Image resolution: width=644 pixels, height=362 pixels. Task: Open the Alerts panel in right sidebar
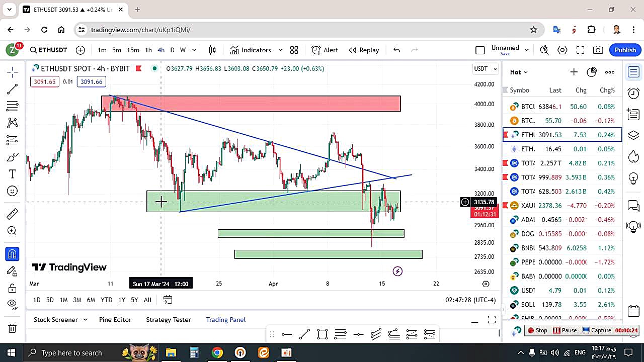pos(633,93)
